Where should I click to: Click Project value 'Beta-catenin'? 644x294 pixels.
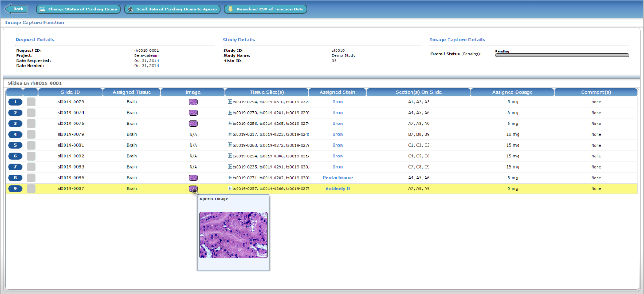(x=146, y=55)
